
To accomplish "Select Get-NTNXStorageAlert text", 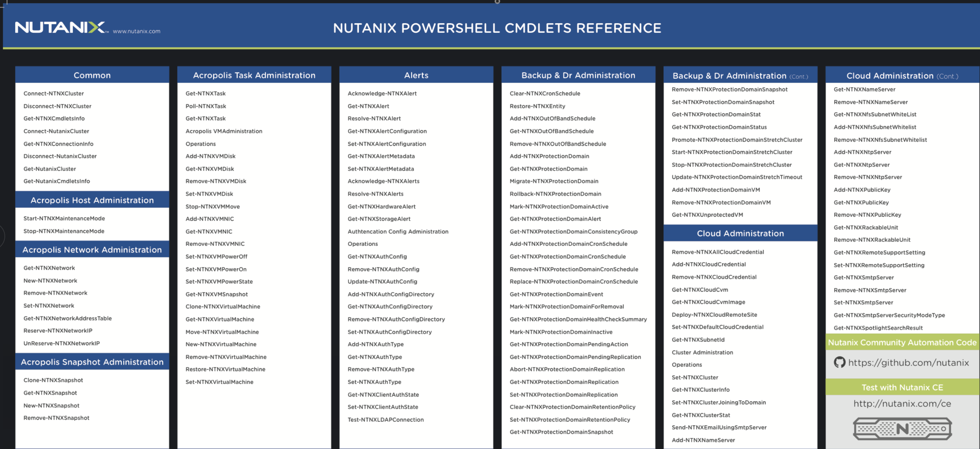I will point(379,219).
